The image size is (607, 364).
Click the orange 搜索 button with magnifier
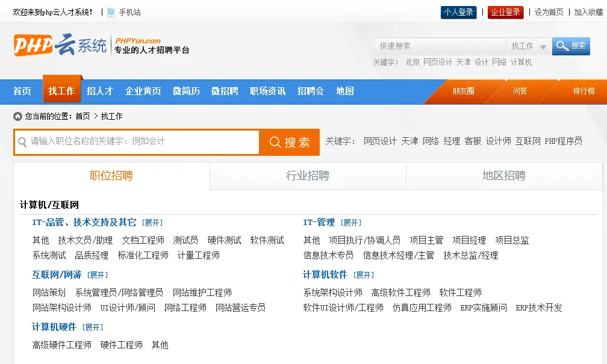290,142
